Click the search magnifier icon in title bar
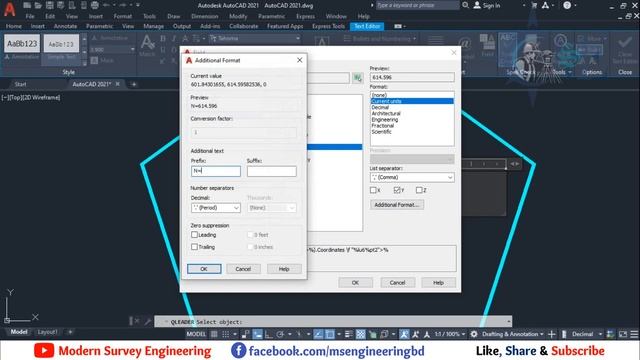This screenshot has height=360, width=640. click(x=465, y=5)
